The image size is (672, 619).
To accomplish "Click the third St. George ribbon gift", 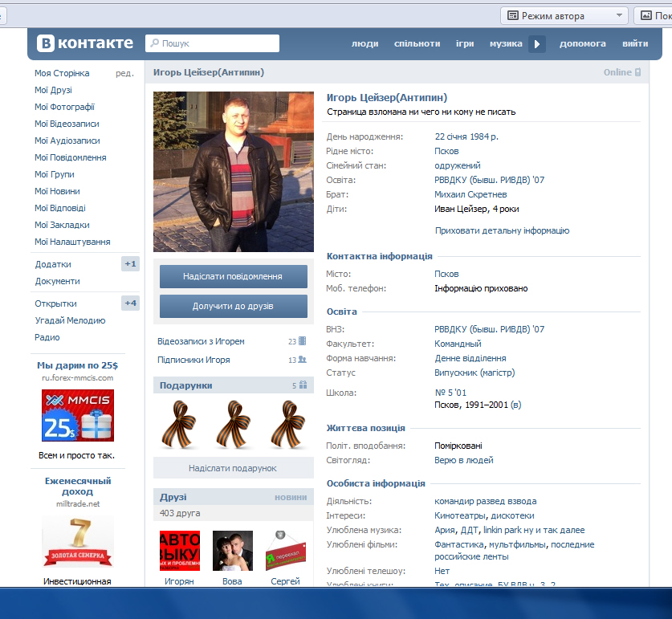I will (288, 425).
